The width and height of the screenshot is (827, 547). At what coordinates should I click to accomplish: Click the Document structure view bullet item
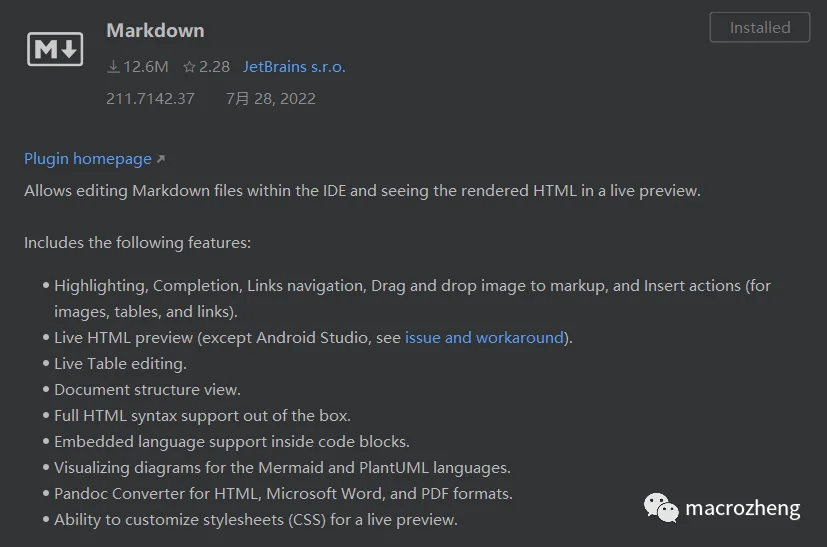[x=147, y=390]
